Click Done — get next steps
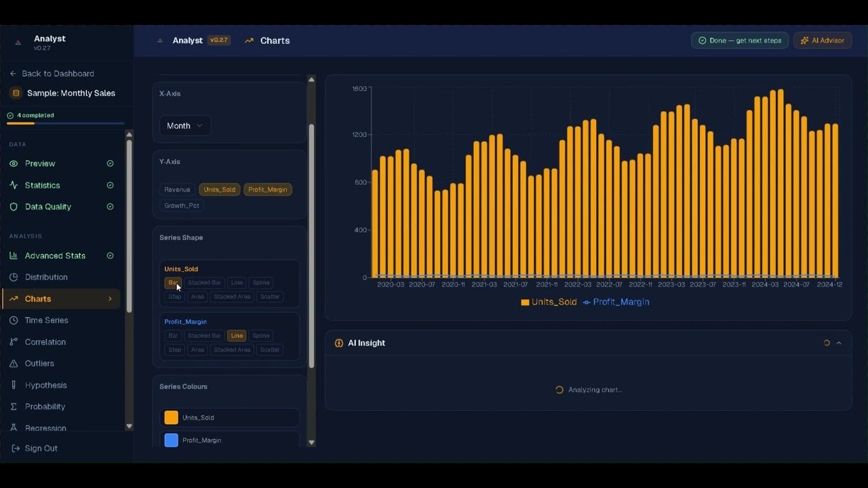868x488 pixels. point(739,40)
